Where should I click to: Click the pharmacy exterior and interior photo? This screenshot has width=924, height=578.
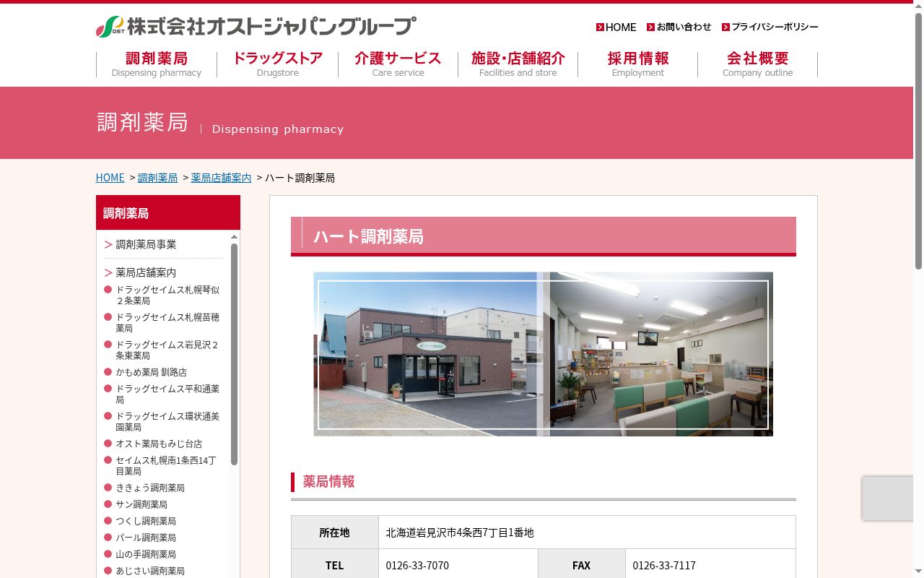tap(543, 354)
